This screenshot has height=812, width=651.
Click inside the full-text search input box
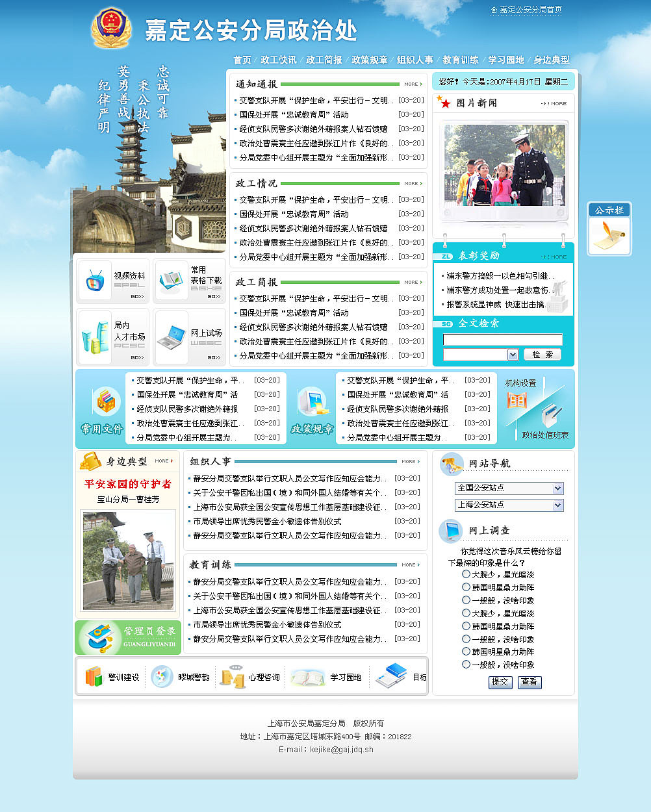(x=504, y=339)
